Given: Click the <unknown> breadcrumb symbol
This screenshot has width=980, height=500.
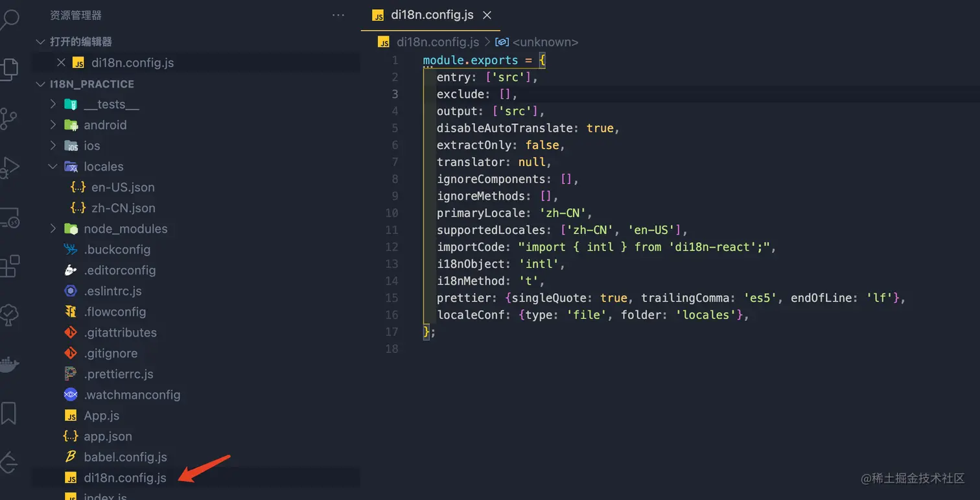Looking at the screenshot, I should (545, 42).
